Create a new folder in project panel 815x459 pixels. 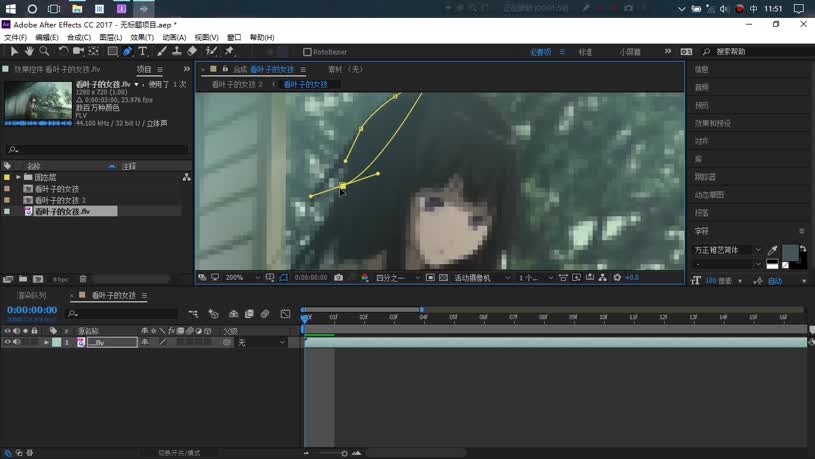point(23,279)
